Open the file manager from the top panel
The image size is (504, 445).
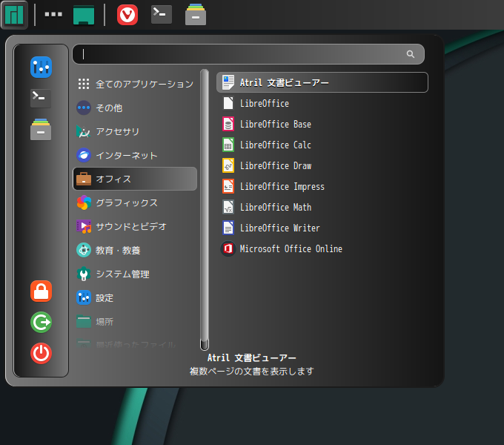pos(196,15)
